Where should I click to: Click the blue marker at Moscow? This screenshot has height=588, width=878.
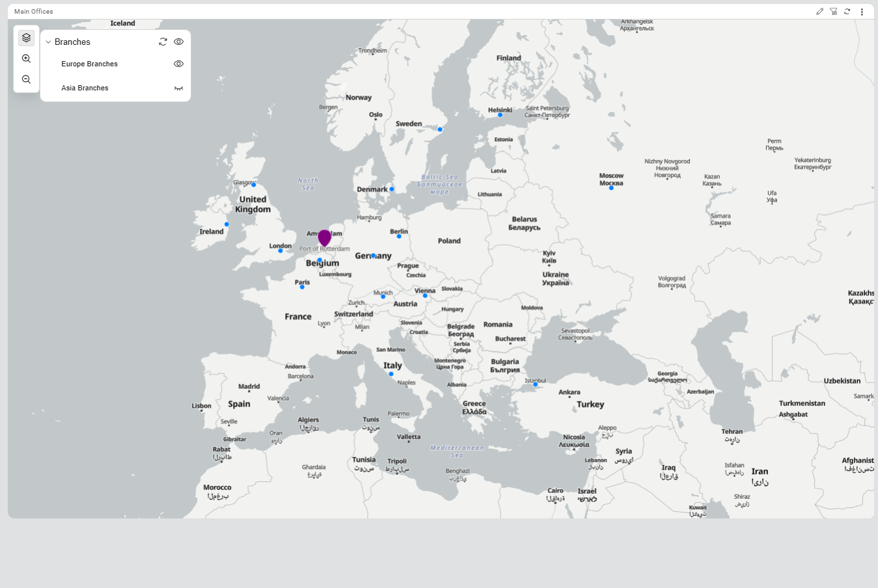tap(611, 188)
